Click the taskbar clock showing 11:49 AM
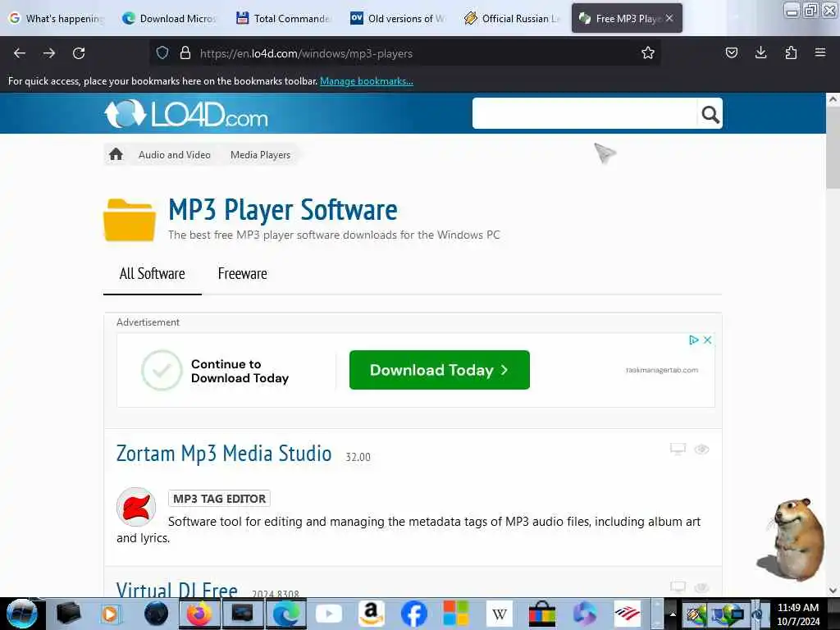 pyautogui.click(x=797, y=614)
